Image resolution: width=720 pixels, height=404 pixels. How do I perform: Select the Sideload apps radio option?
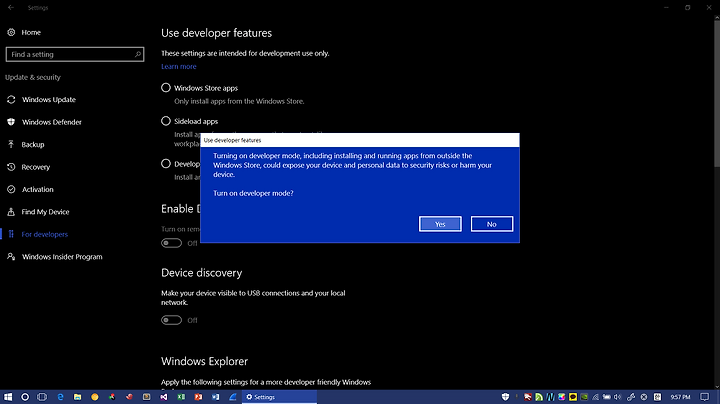point(166,121)
